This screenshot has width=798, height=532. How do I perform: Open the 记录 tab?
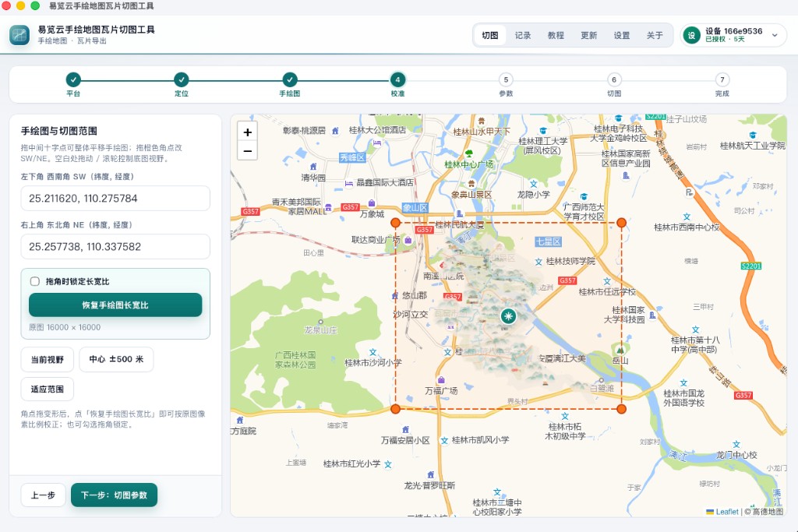pos(523,35)
